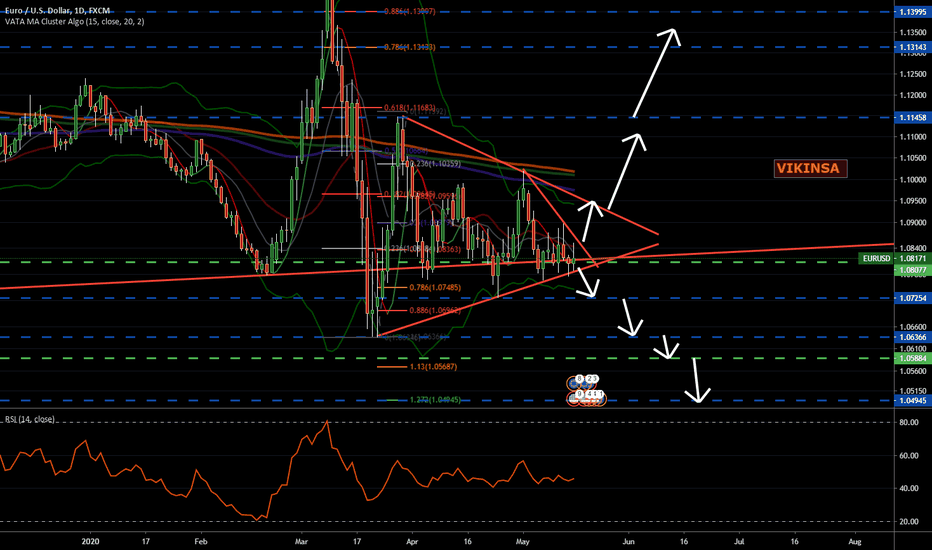This screenshot has height=550, width=932.
Task: Click the 20.00 RSI scale value
Action: tap(909, 521)
